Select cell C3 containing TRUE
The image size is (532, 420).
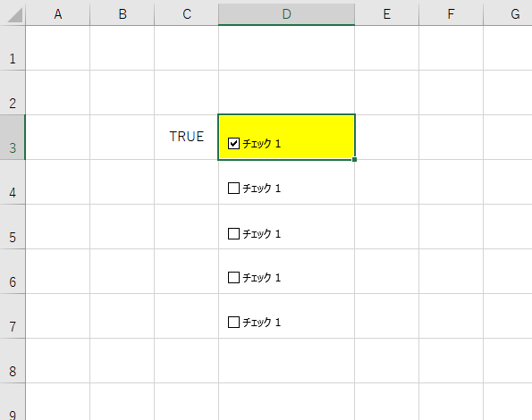click(x=187, y=137)
